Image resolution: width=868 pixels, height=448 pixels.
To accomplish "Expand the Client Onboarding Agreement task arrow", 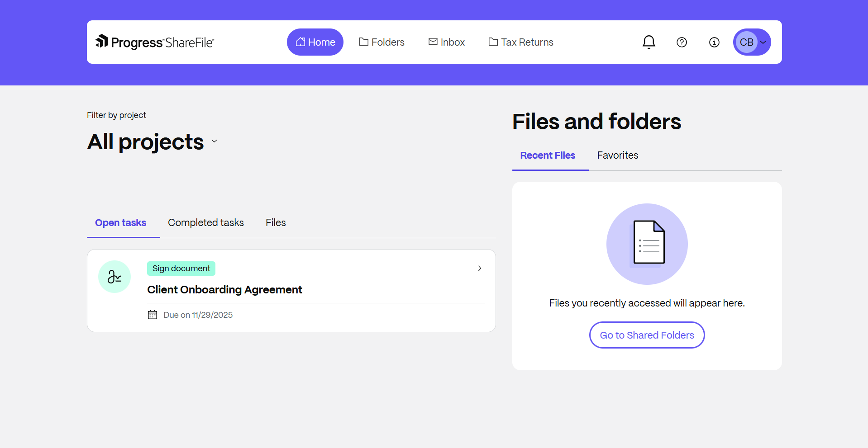I will click(480, 269).
